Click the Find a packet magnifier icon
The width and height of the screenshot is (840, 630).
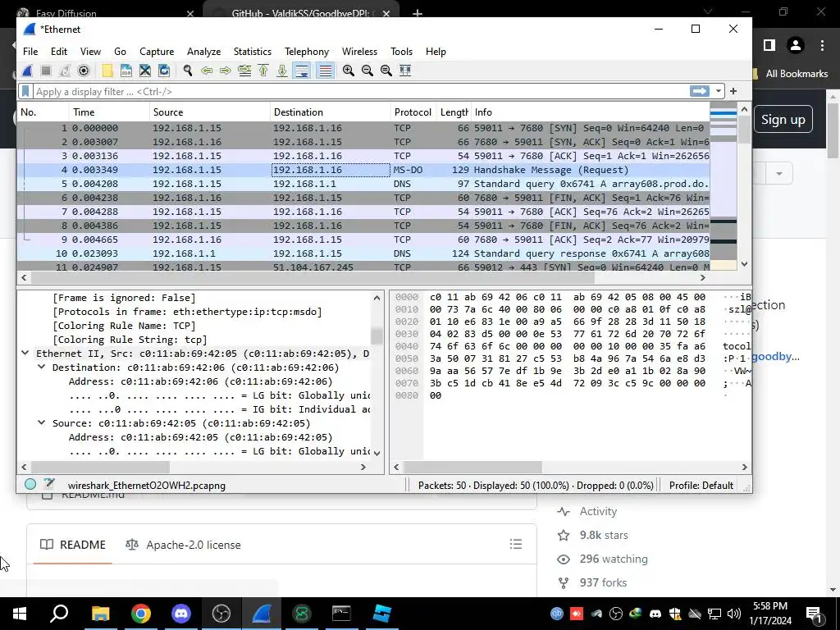(x=188, y=71)
